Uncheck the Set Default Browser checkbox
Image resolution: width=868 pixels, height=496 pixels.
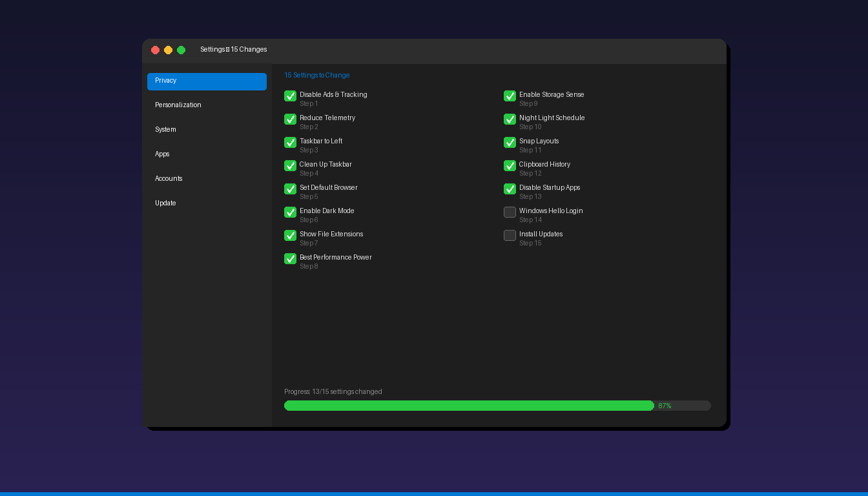click(x=290, y=189)
